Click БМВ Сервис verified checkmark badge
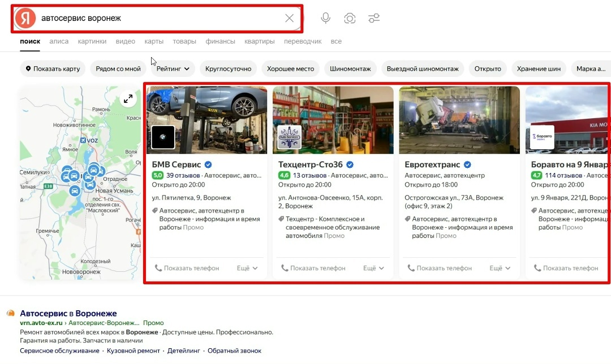This screenshot has height=364, width=611. (x=208, y=164)
